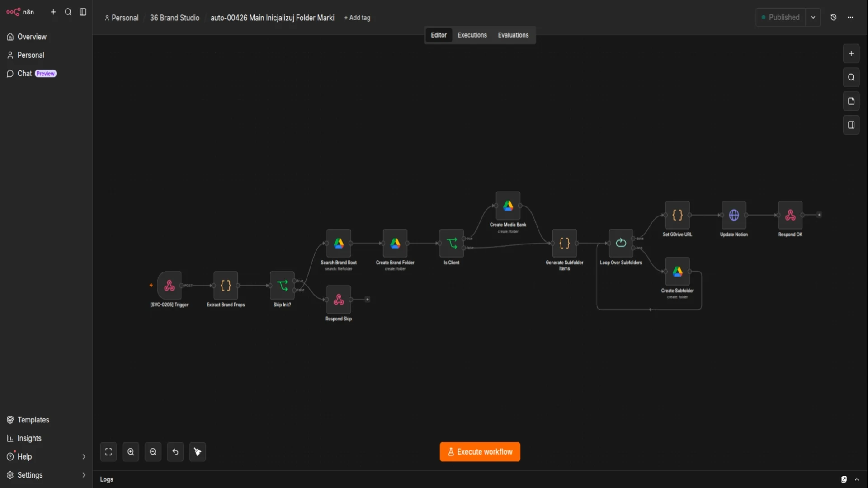
Task: Click the zoom to fit icon
Action: click(x=108, y=452)
